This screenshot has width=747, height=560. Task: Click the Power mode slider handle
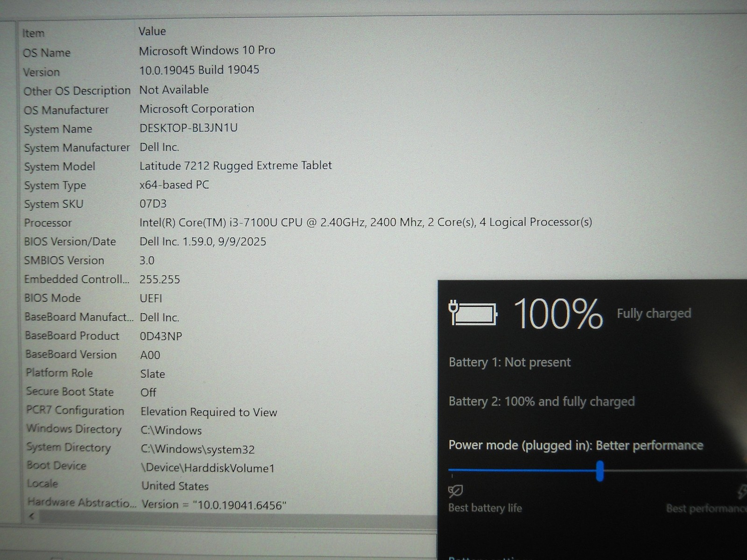click(600, 471)
